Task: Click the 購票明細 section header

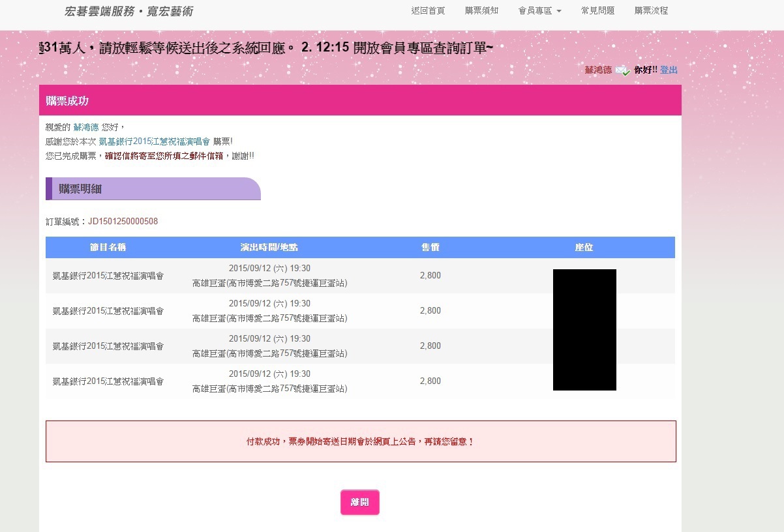Action: [153, 189]
